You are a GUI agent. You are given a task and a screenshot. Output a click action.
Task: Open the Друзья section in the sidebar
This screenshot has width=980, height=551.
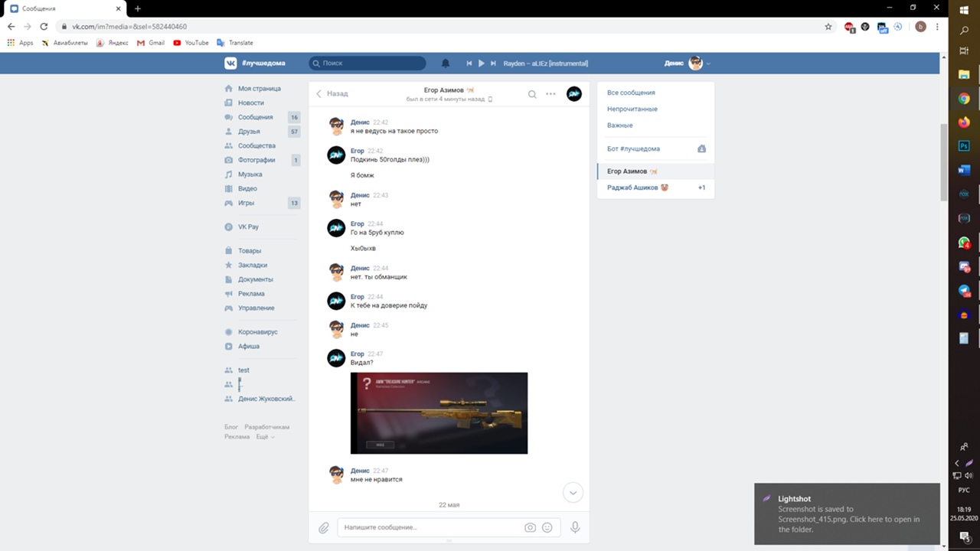point(249,132)
